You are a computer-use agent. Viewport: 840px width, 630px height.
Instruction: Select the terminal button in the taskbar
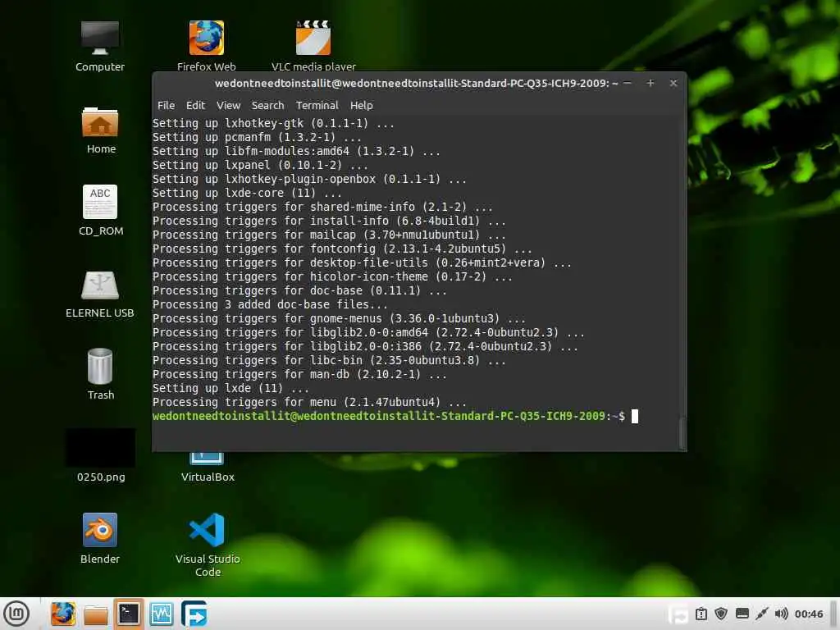(x=129, y=614)
